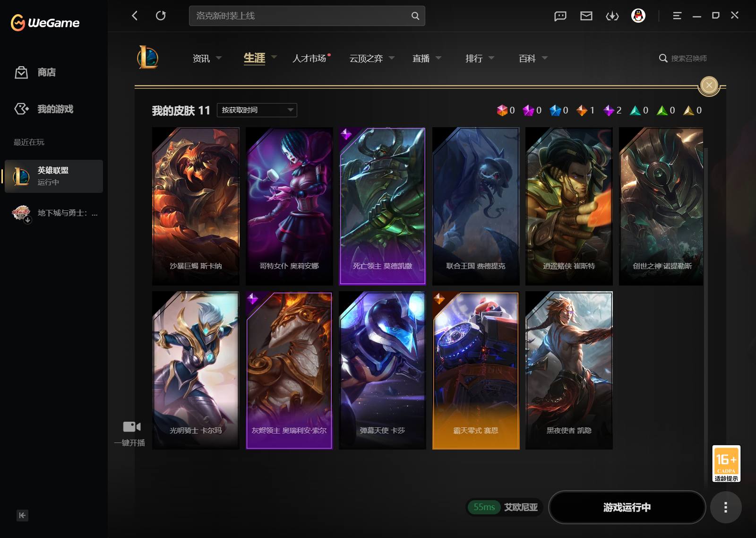Open the 哥特女仆 奥莉安娜 skin card
This screenshot has height=538, width=756.
(289, 206)
